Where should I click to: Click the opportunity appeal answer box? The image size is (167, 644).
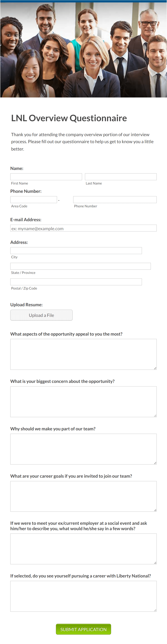click(83, 354)
